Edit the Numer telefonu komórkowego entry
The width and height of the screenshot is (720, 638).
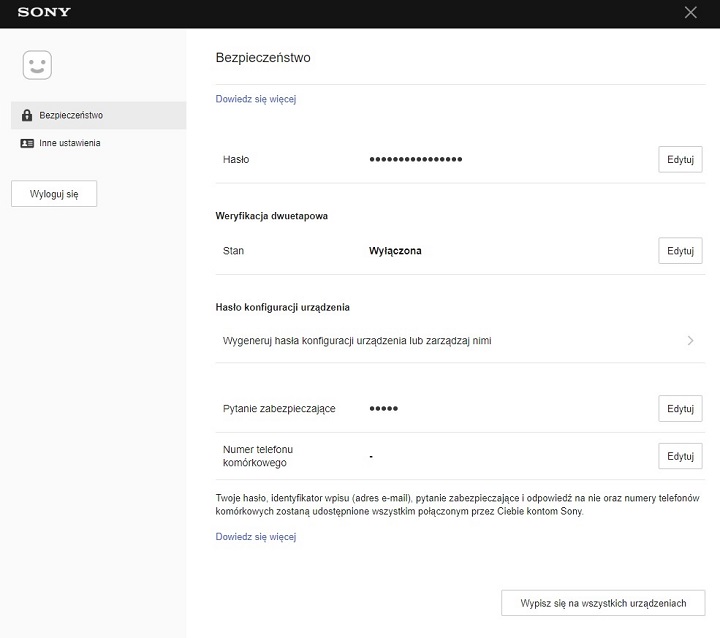pos(680,456)
